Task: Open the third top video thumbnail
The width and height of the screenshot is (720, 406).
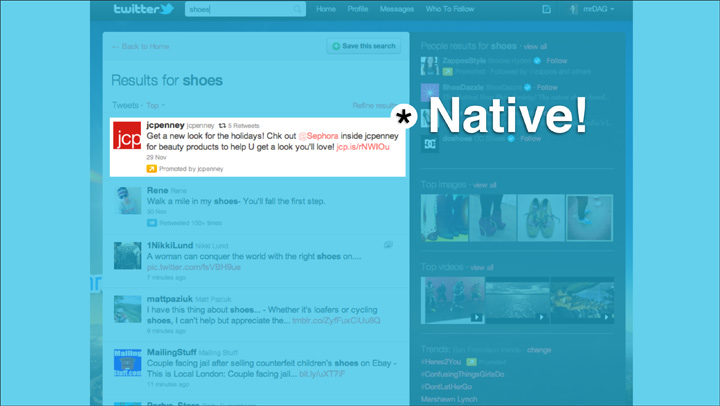Action: click(582, 300)
